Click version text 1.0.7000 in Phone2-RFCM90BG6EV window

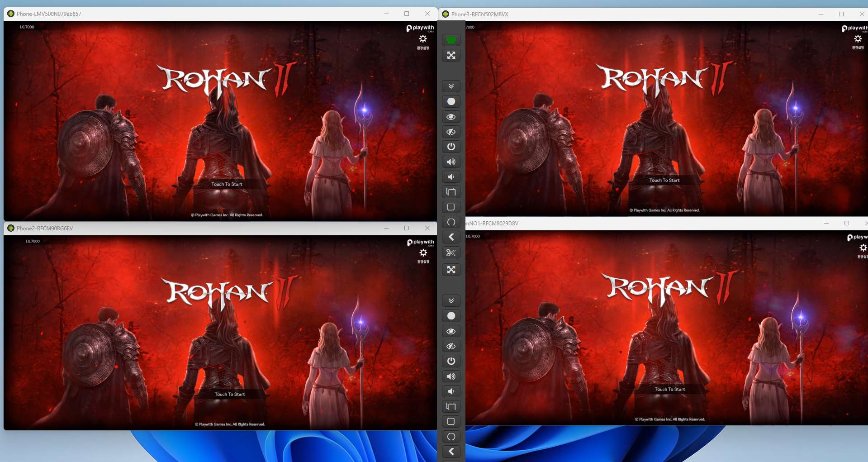tap(33, 242)
